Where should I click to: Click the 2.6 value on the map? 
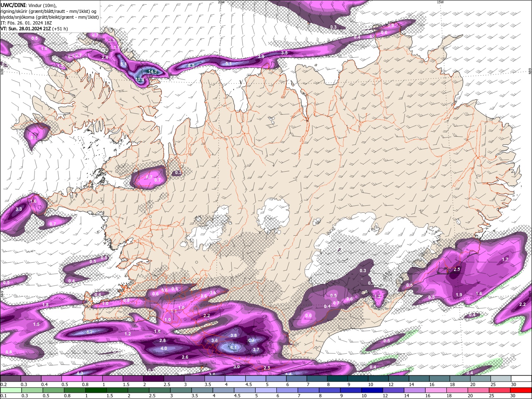[x=185, y=357]
